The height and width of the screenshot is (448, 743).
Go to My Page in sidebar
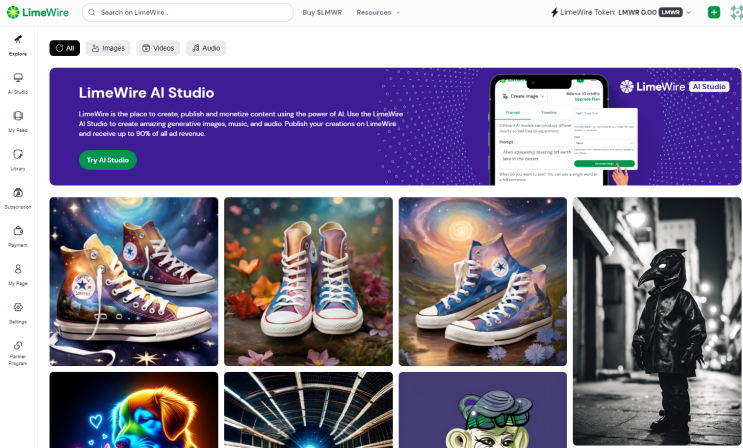pos(18,275)
